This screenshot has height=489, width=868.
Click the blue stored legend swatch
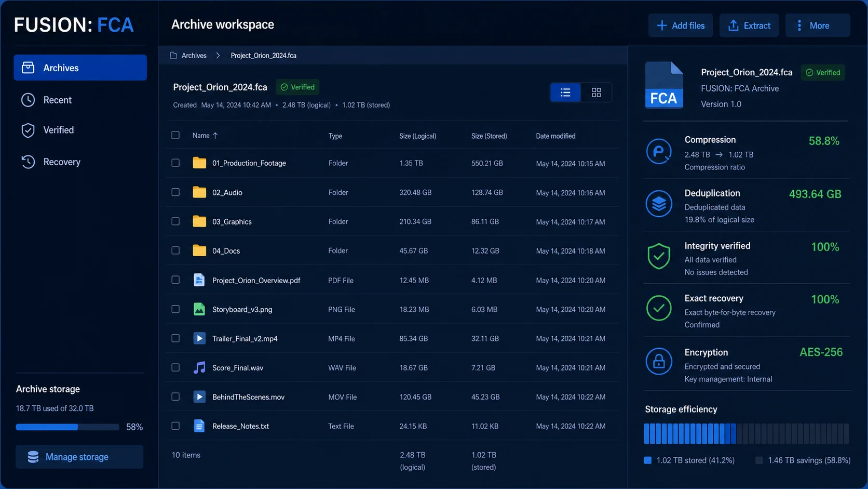coord(647,460)
